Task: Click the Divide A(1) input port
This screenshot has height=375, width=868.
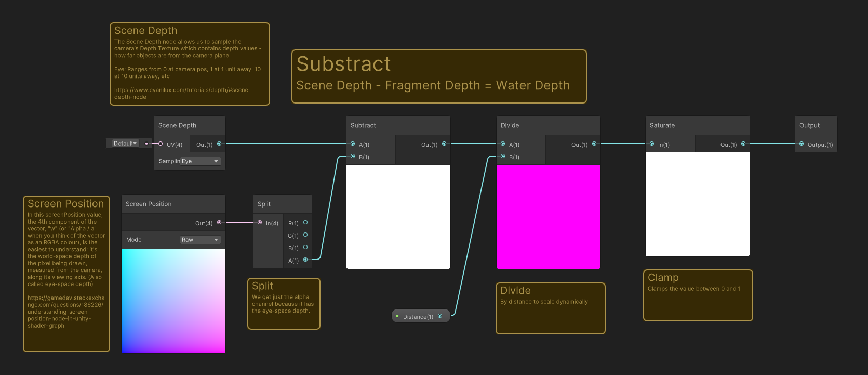Action: (503, 144)
